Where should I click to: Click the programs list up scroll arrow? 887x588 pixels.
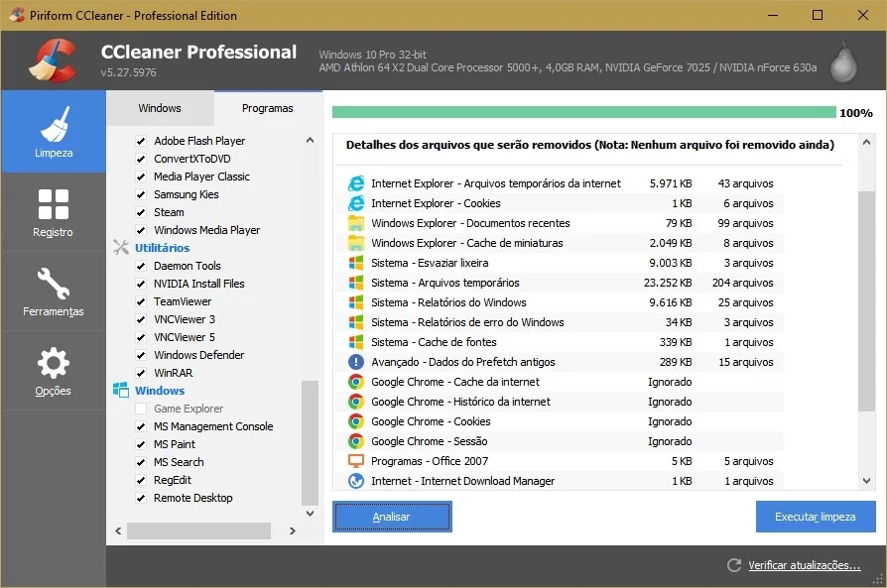click(x=310, y=140)
